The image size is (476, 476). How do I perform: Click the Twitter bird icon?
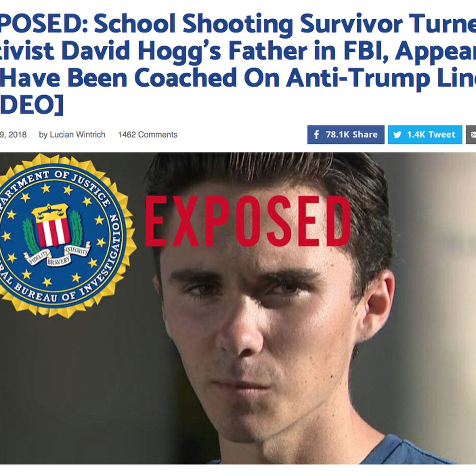coord(397,135)
